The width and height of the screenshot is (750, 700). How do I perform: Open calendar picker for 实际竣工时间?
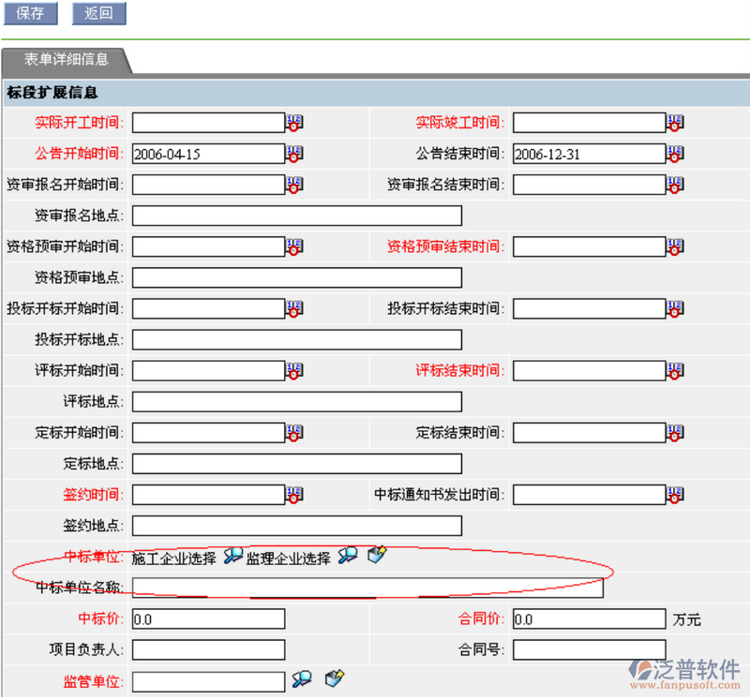[x=675, y=123]
